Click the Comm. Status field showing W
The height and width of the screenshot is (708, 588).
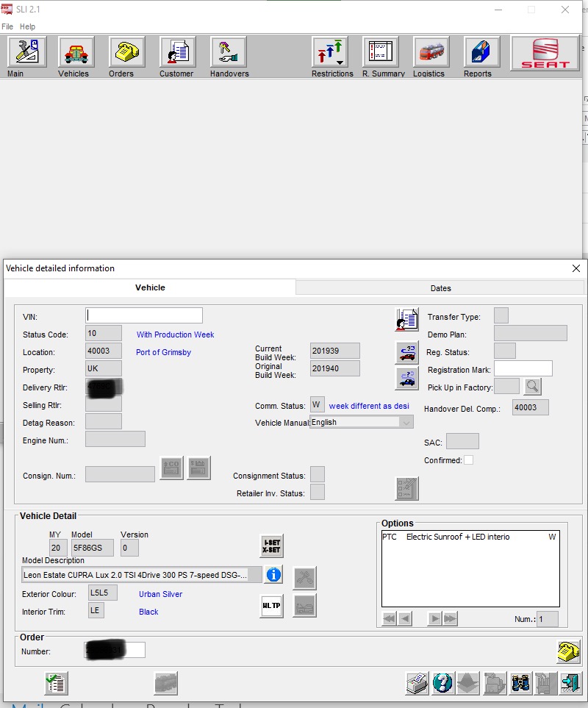tap(318, 404)
